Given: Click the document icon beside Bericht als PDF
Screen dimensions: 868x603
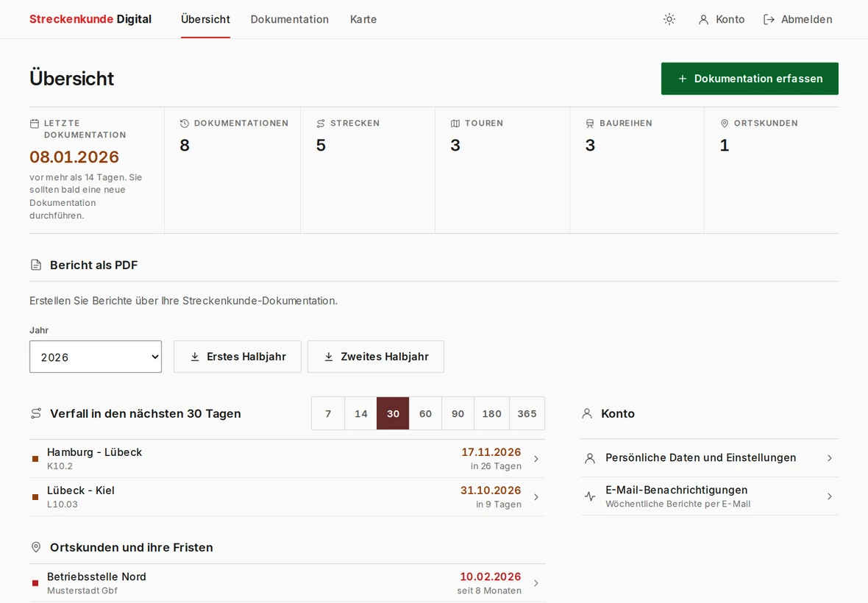Looking at the screenshot, I should coord(36,265).
